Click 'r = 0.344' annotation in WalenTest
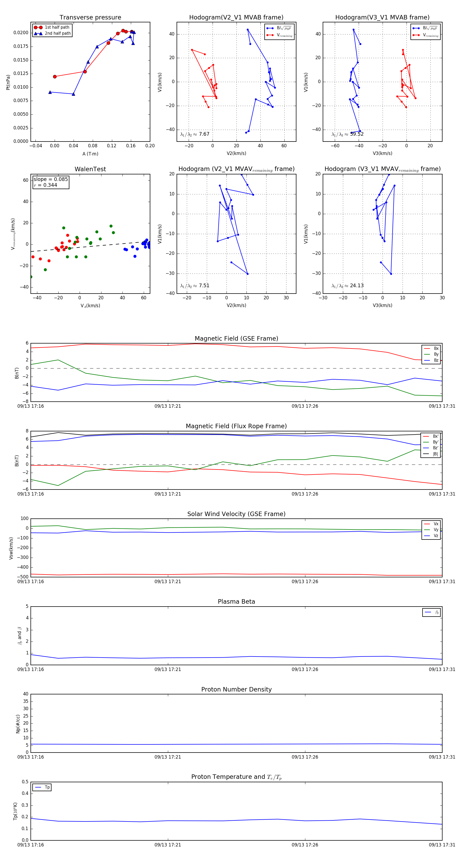This screenshot has height=868, width=473. (x=45, y=185)
